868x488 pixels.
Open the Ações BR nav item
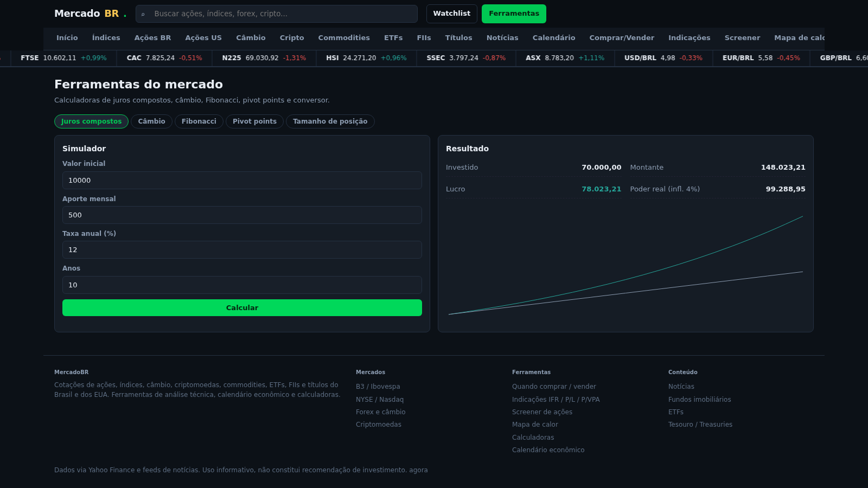[x=152, y=38]
